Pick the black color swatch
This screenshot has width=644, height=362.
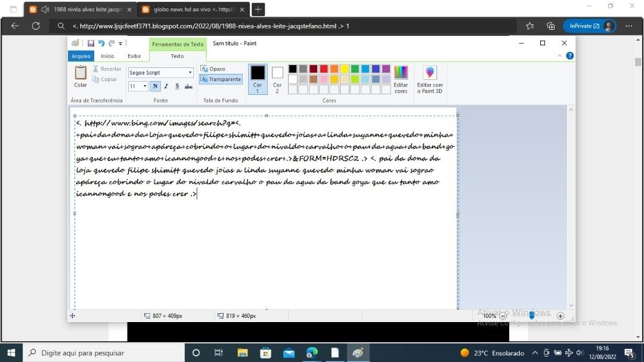(292, 69)
